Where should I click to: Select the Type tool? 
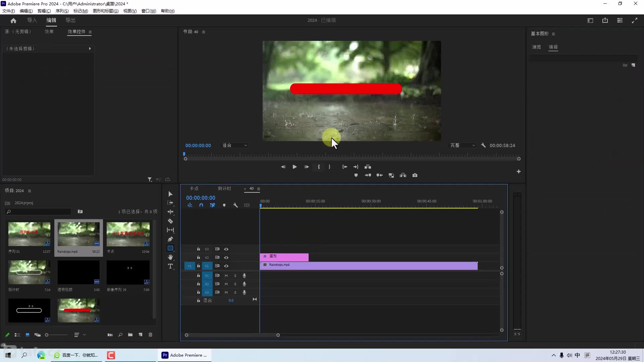pos(170,266)
